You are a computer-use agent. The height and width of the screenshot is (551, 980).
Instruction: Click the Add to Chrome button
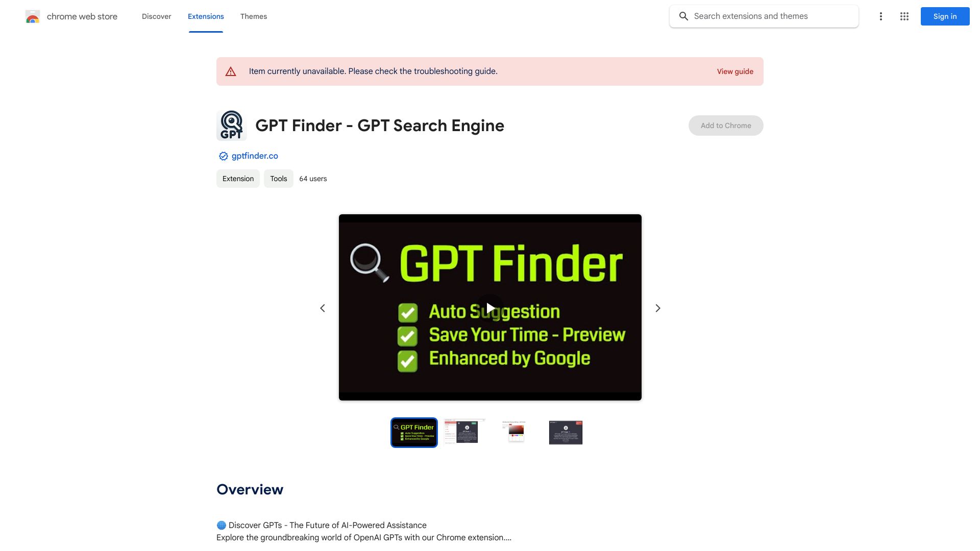726,125
